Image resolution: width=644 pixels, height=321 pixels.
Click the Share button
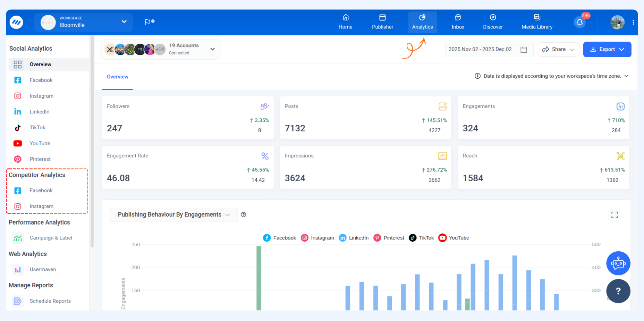558,50
